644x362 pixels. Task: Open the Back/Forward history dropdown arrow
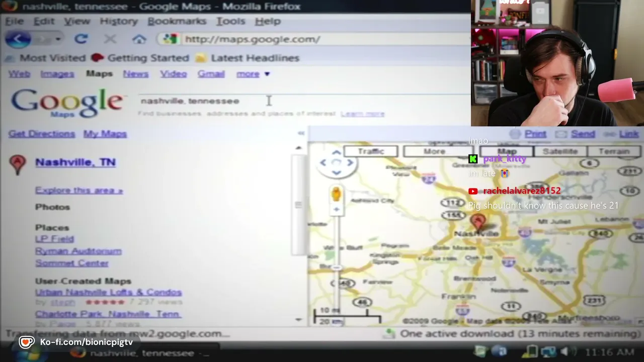pyautogui.click(x=58, y=39)
